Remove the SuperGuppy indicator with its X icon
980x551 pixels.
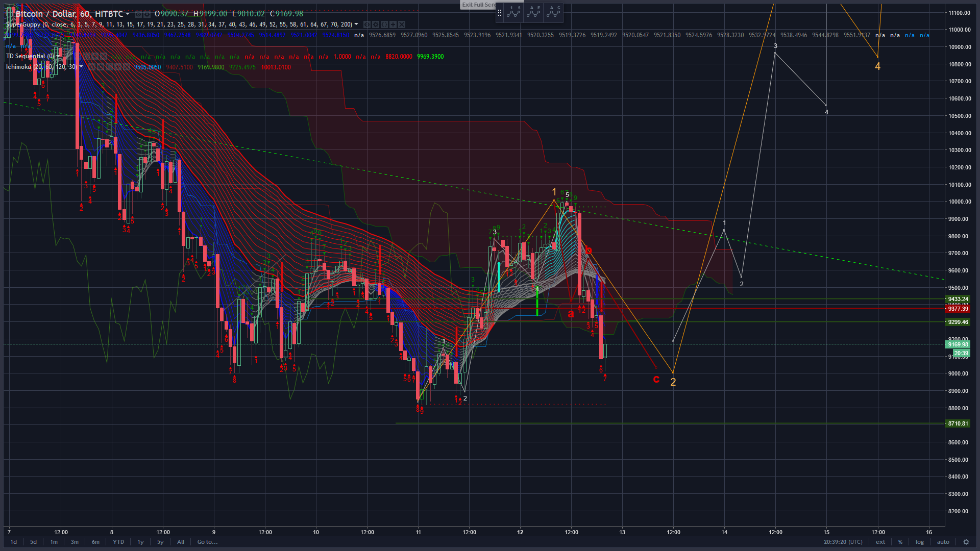click(x=402, y=24)
